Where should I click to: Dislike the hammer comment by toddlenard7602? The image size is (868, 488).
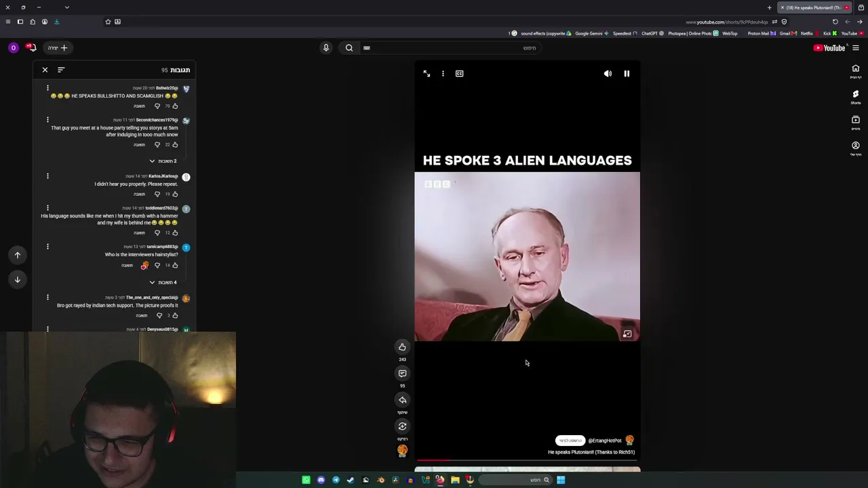coord(157,233)
